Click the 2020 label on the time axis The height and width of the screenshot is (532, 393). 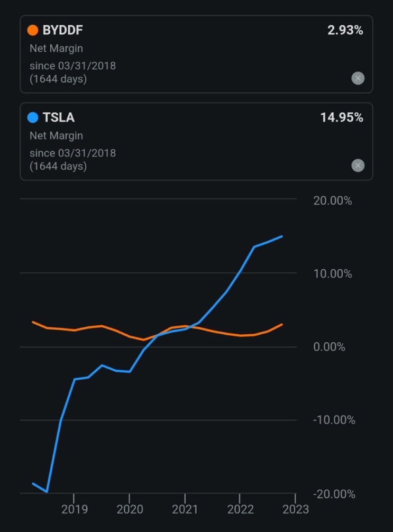point(130,510)
